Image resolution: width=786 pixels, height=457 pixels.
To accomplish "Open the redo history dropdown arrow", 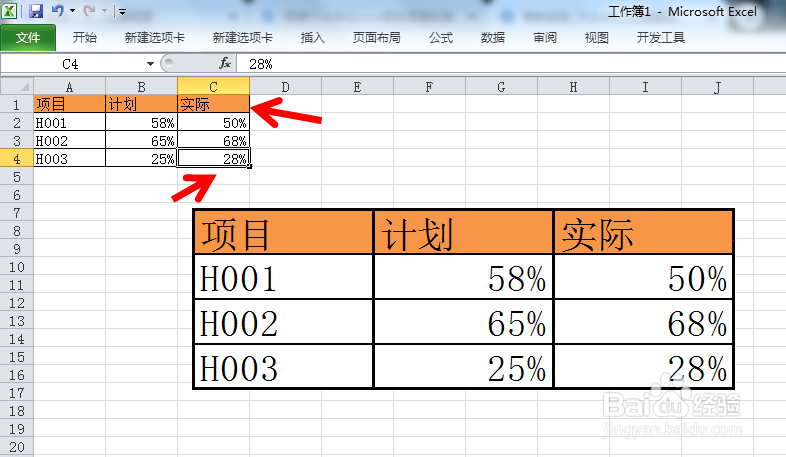I will [x=104, y=11].
